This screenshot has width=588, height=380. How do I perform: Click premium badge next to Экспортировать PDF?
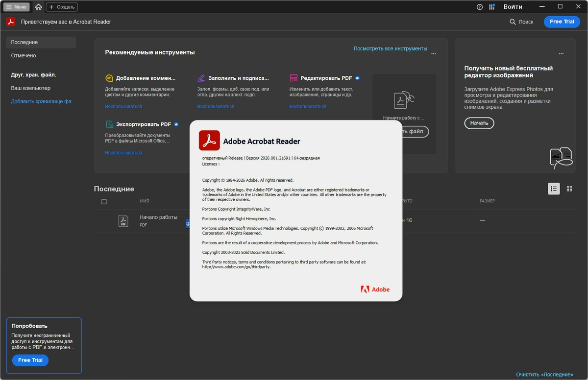tap(176, 124)
